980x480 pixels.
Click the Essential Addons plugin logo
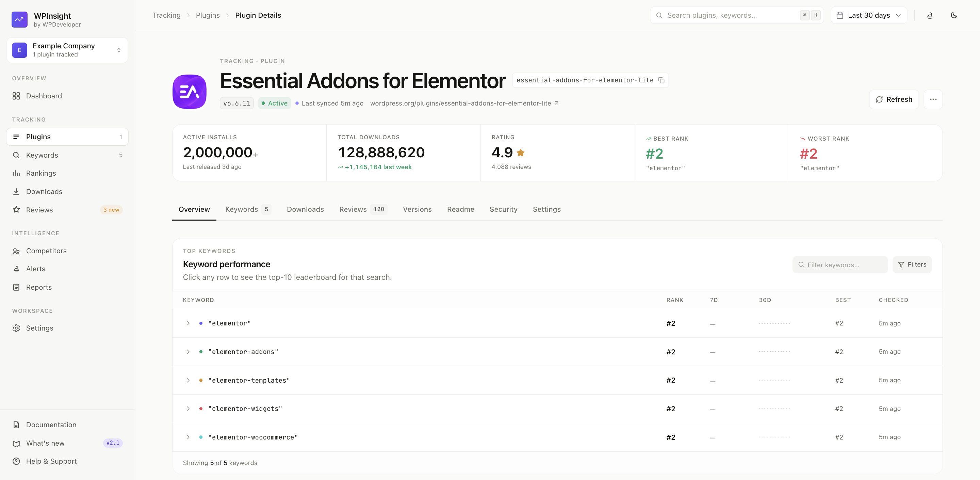pos(190,92)
